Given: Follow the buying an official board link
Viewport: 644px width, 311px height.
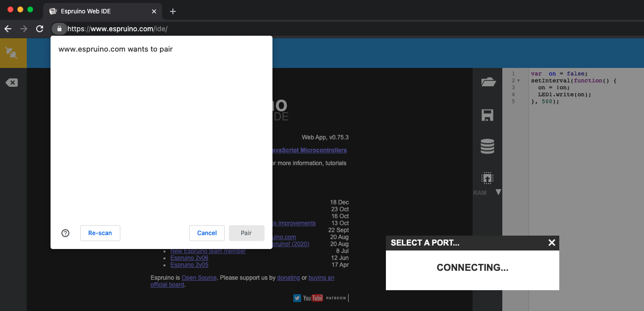Looking at the screenshot, I should 321,278.
